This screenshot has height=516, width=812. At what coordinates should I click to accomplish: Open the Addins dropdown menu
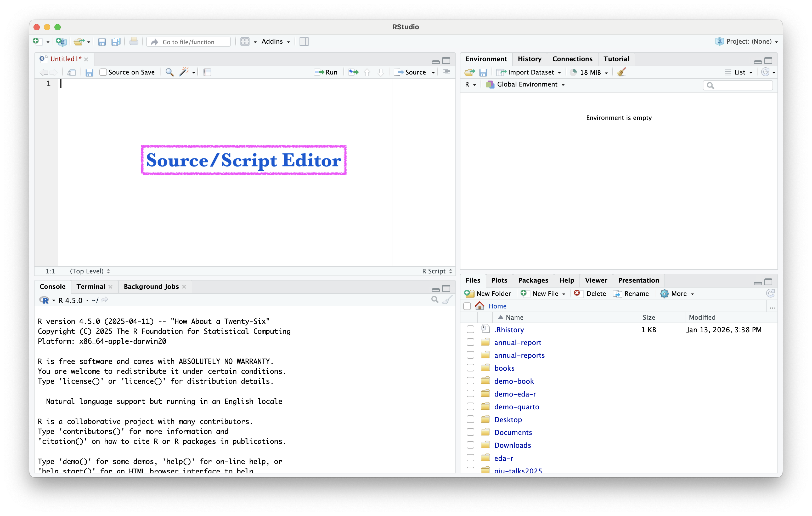pyautogui.click(x=275, y=42)
